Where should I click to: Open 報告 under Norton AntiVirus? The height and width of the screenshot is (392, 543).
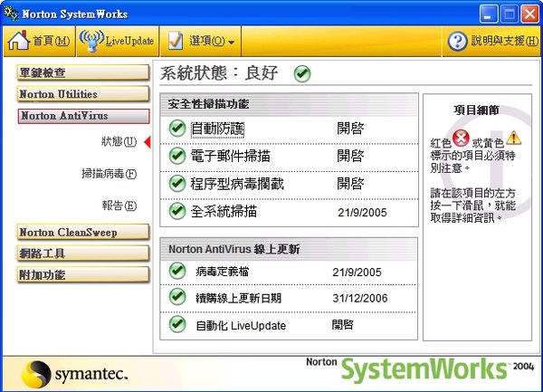(119, 206)
